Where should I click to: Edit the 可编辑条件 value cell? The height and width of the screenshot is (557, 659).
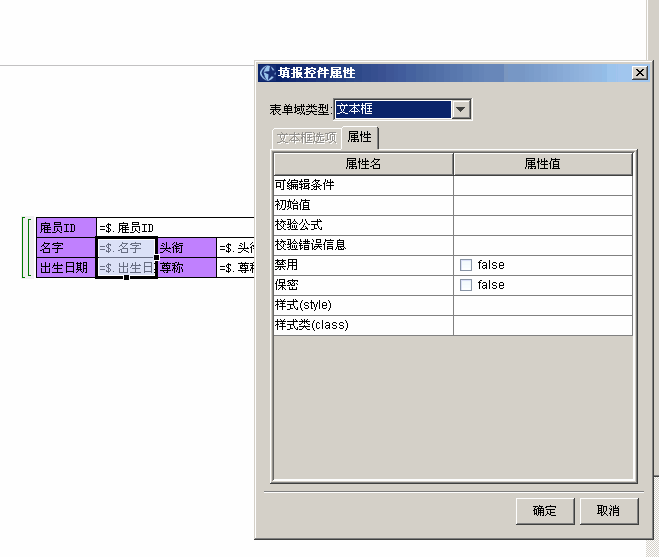[543, 185]
